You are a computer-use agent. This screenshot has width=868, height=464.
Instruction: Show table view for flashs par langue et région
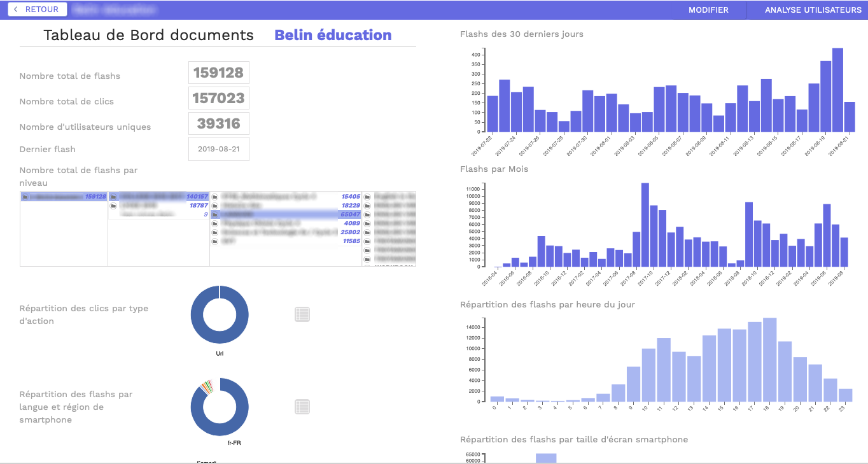click(x=302, y=407)
